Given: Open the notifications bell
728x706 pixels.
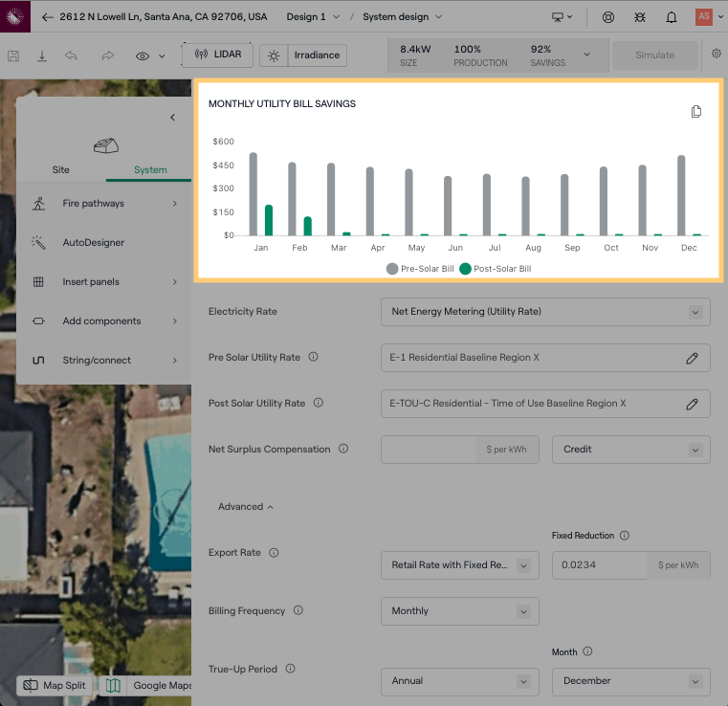Looking at the screenshot, I should coord(672,17).
